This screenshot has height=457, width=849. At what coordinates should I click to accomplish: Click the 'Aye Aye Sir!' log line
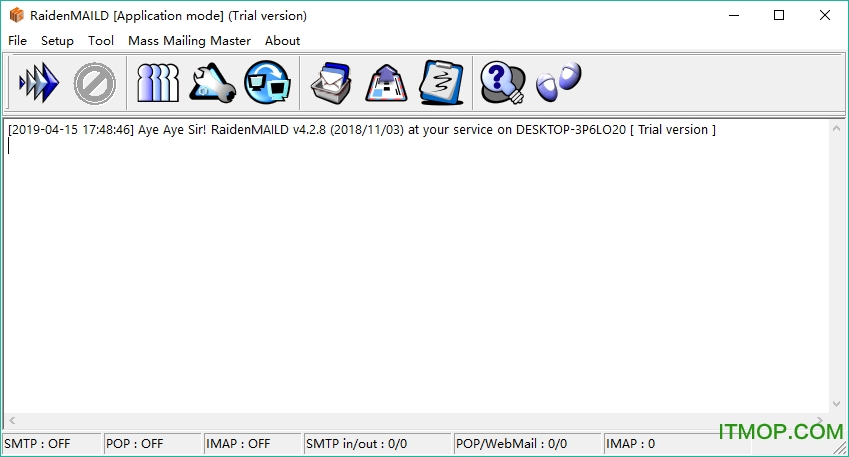[x=362, y=130]
